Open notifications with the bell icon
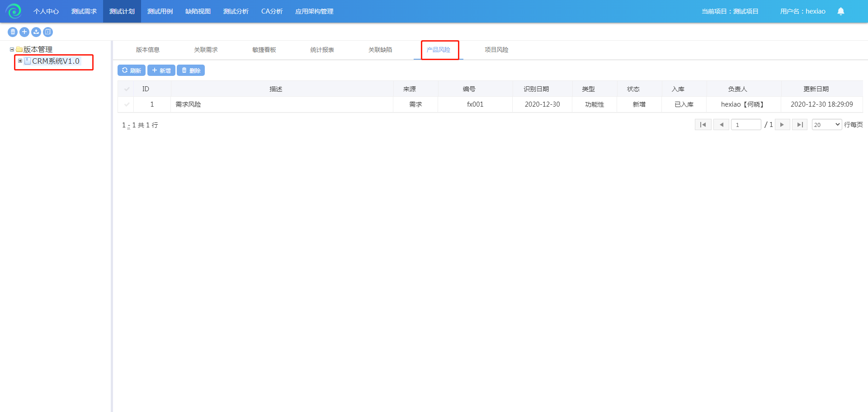The width and height of the screenshot is (868, 412). coord(840,11)
